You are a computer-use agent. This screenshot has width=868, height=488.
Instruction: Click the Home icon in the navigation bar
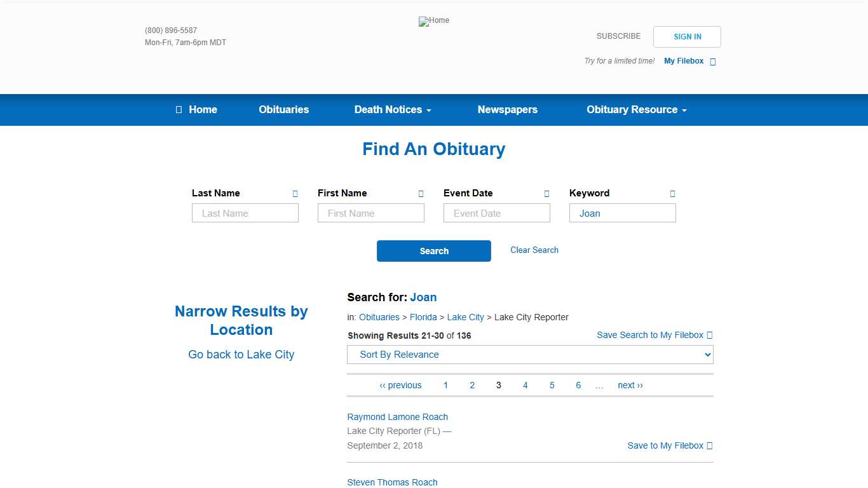tap(179, 109)
